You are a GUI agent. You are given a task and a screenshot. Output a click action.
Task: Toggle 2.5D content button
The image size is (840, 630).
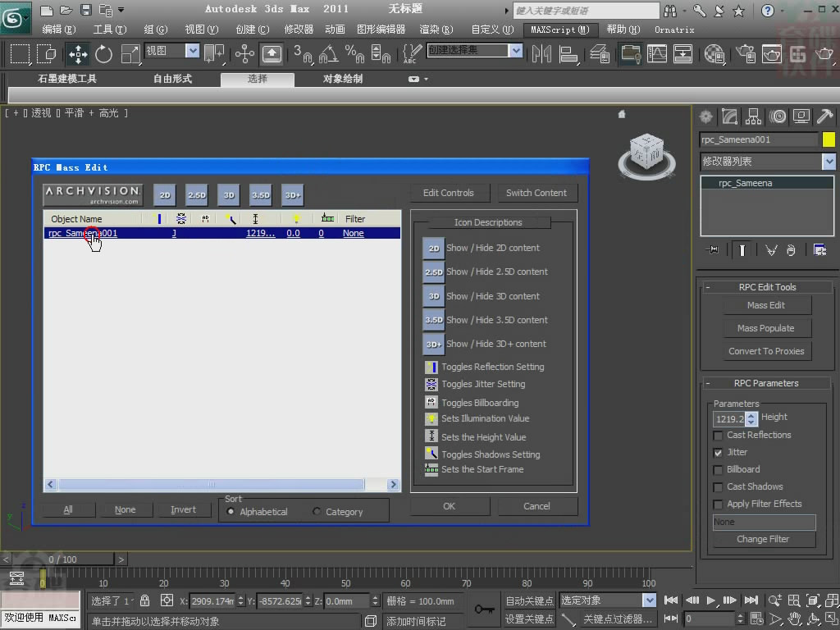coord(197,195)
